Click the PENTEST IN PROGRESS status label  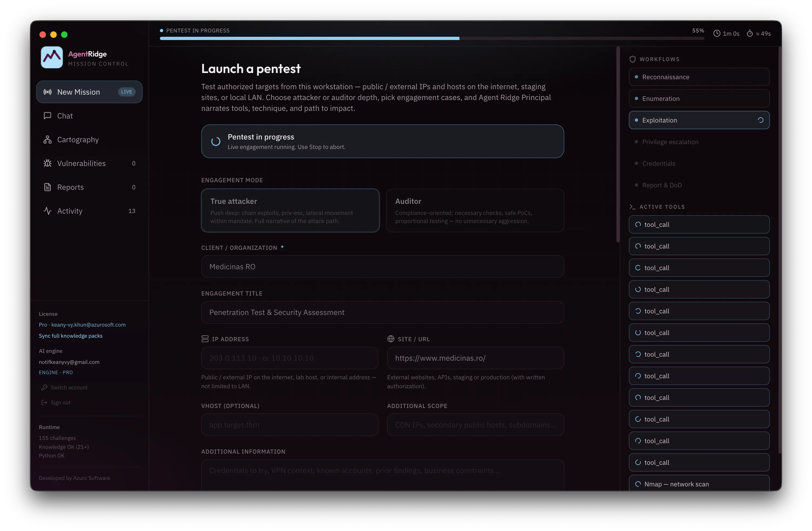[x=198, y=30]
